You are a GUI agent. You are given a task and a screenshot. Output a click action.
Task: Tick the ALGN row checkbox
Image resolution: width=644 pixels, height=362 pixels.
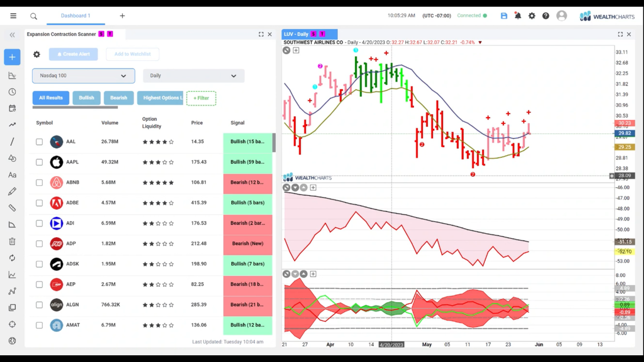[x=39, y=305]
